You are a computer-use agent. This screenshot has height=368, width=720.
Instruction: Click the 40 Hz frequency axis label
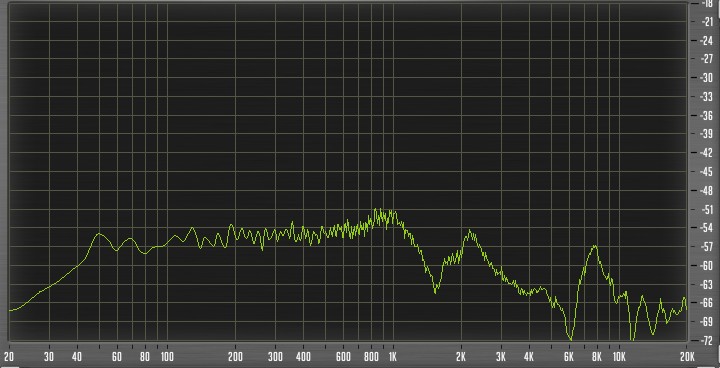(x=77, y=357)
